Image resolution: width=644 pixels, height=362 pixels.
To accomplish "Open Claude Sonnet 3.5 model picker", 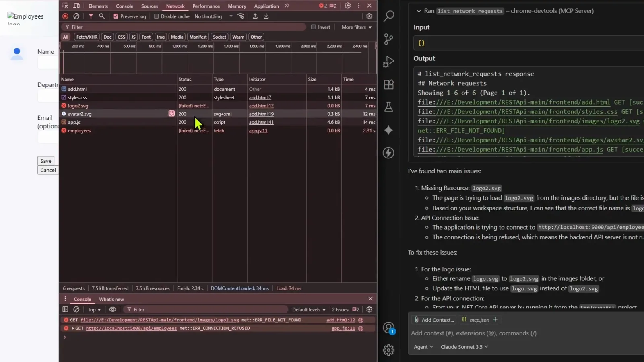I will 464,347.
